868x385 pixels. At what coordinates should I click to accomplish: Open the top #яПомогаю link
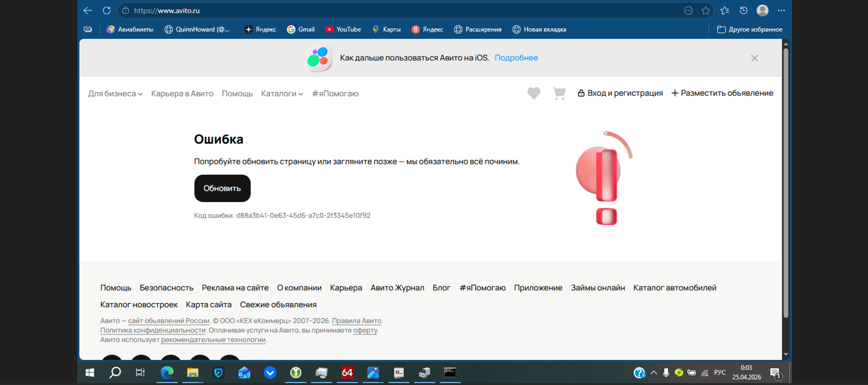(335, 93)
